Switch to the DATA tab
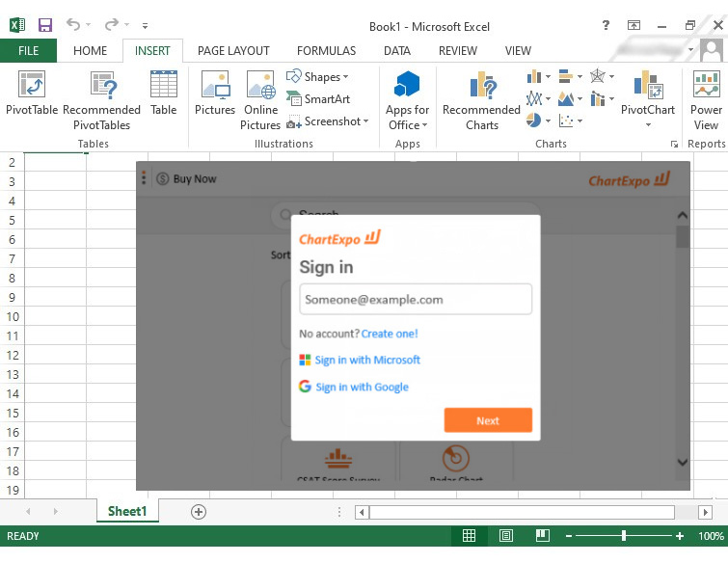Viewport: 728px width, 563px height. point(397,50)
